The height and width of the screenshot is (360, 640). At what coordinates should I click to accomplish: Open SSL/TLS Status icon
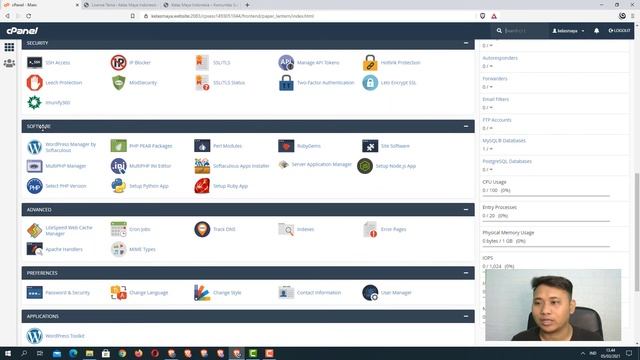[202, 82]
